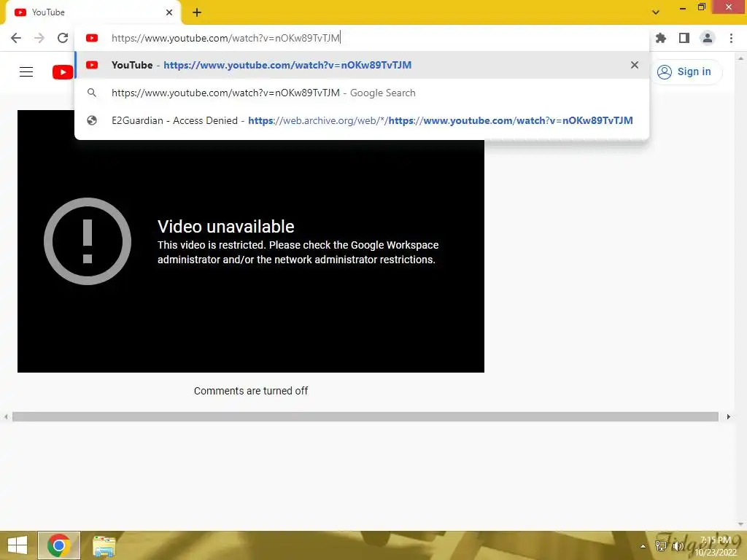747x560 pixels.
Task: Click the browser forward arrow
Action: click(x=39, y=38)
